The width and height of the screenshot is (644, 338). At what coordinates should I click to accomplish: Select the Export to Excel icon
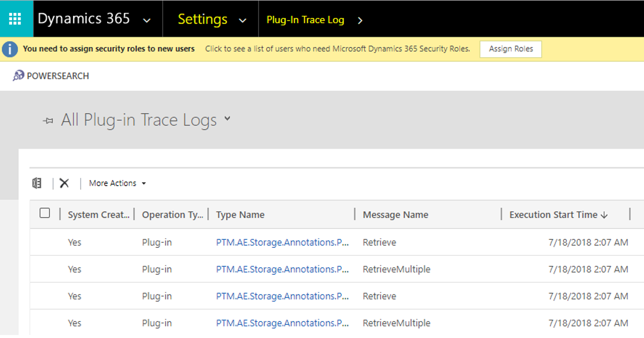(x=36, y=183)
